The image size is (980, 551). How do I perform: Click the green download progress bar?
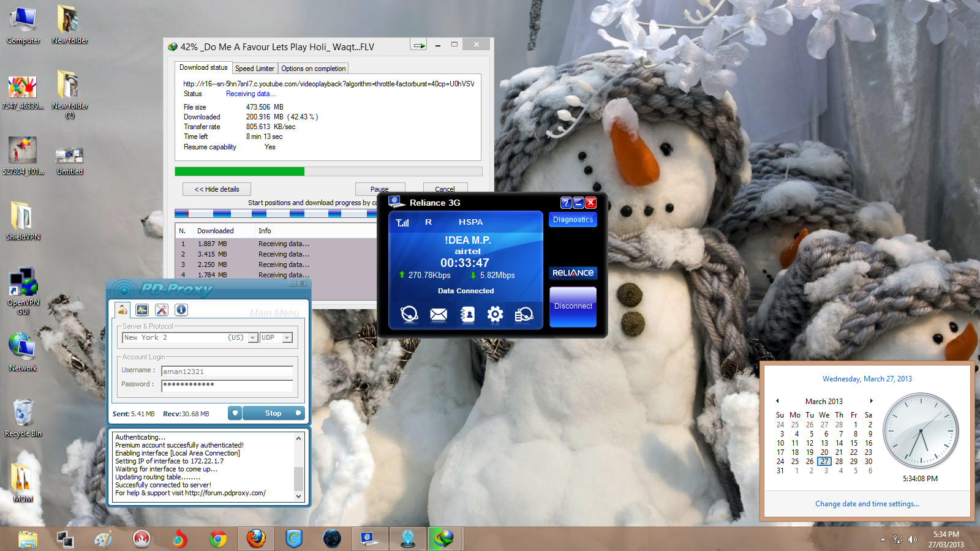click(239, 171)
